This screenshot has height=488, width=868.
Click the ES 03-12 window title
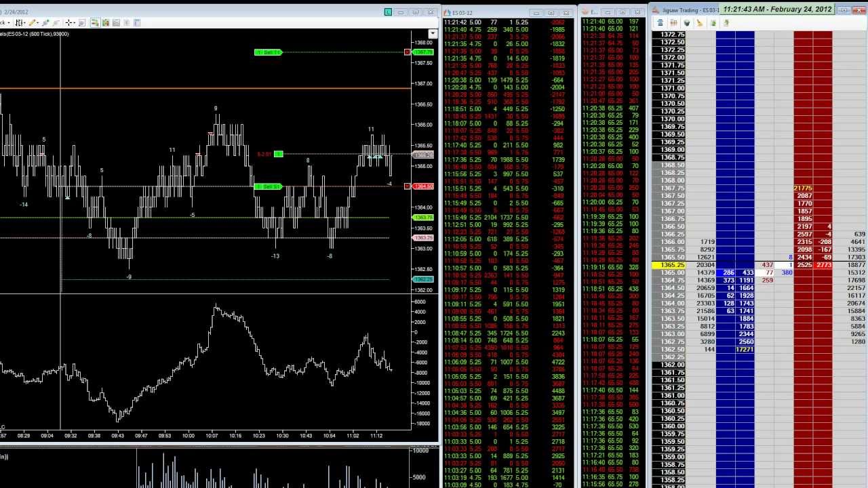tap(462, 12)
